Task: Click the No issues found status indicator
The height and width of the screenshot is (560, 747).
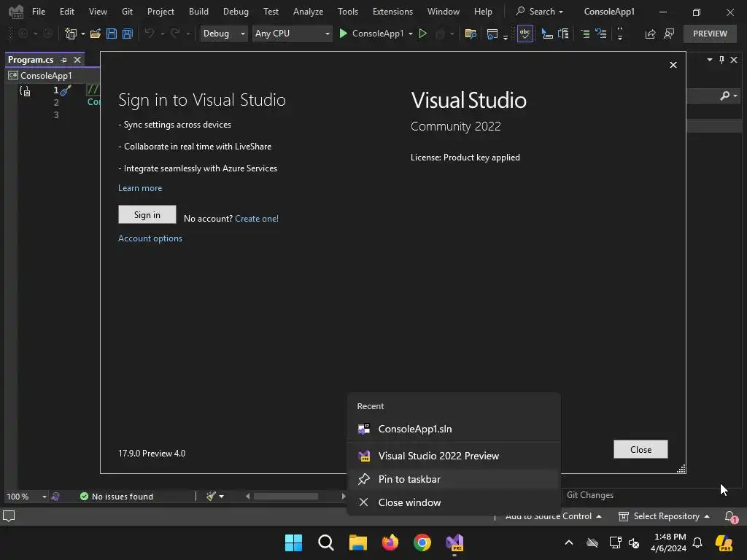Action: coord(117,496)
